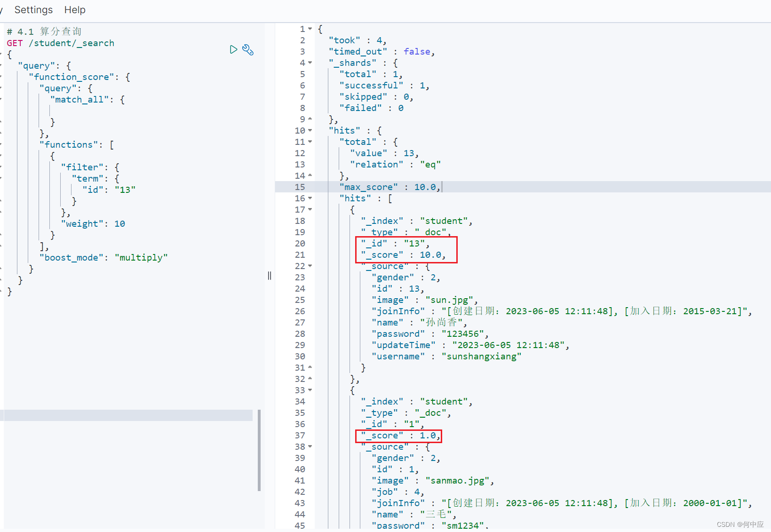Open the Settings menu
Viewport: 771px width, 532px height.
pos(33,10)
